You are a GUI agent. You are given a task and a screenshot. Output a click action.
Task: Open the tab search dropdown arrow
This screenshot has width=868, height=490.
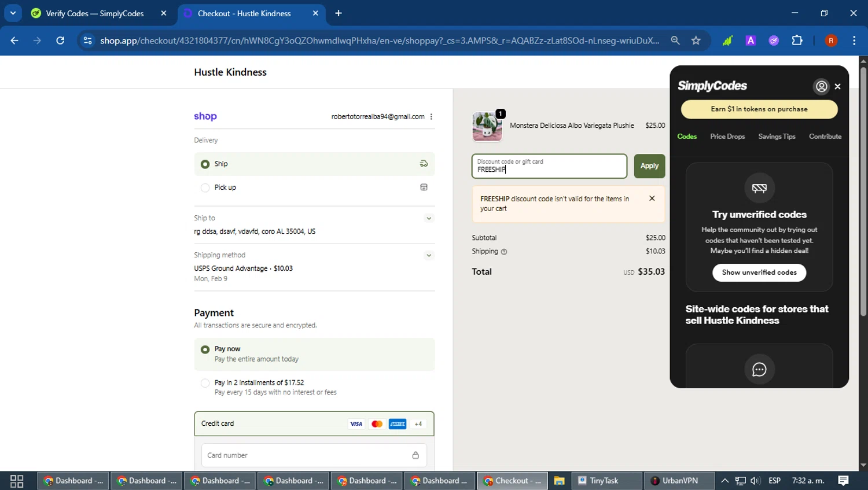coord(13,13)
